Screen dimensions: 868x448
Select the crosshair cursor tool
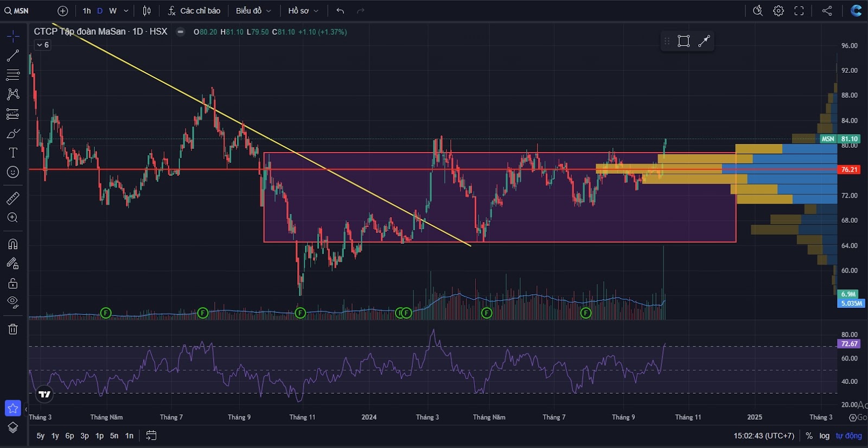tap(13, 36)
